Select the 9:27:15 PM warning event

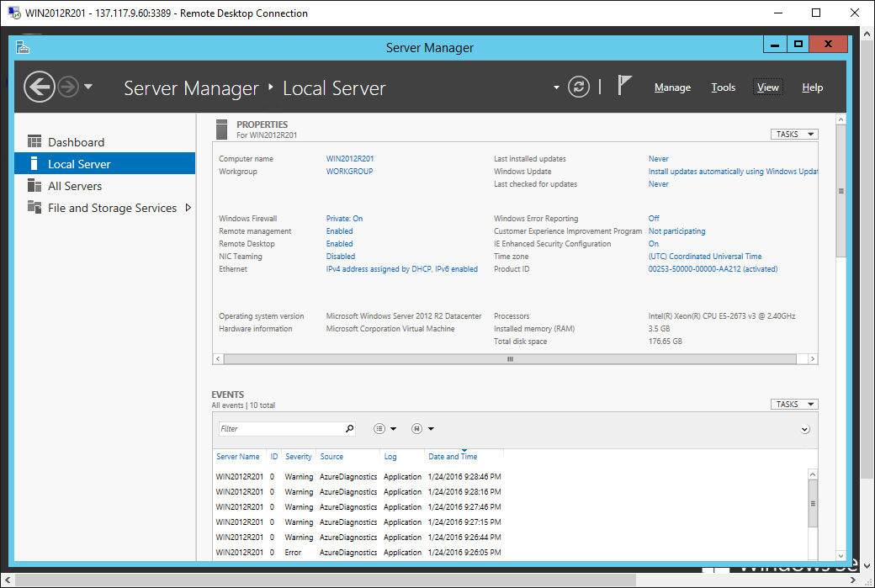[x=358, y=522]
